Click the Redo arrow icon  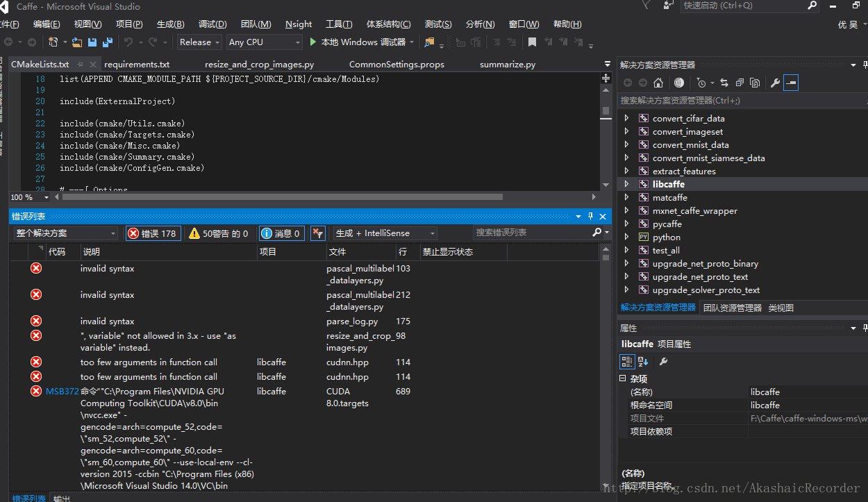153,42
